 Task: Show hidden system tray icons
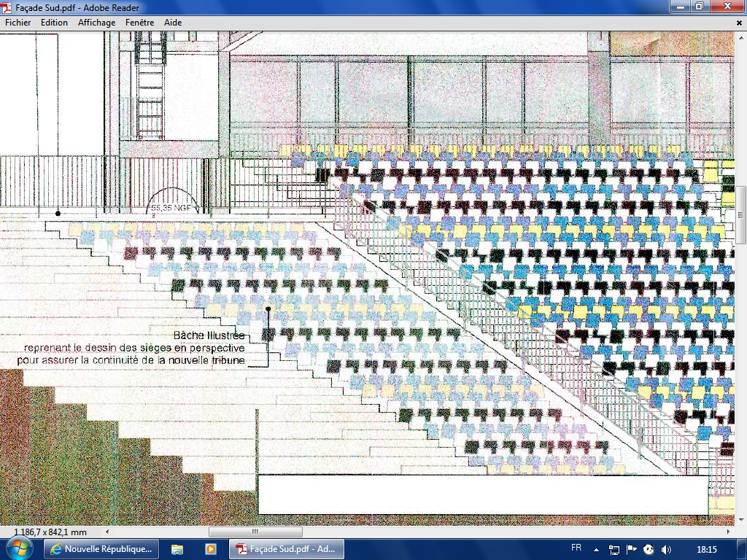[x=597, y=549]
